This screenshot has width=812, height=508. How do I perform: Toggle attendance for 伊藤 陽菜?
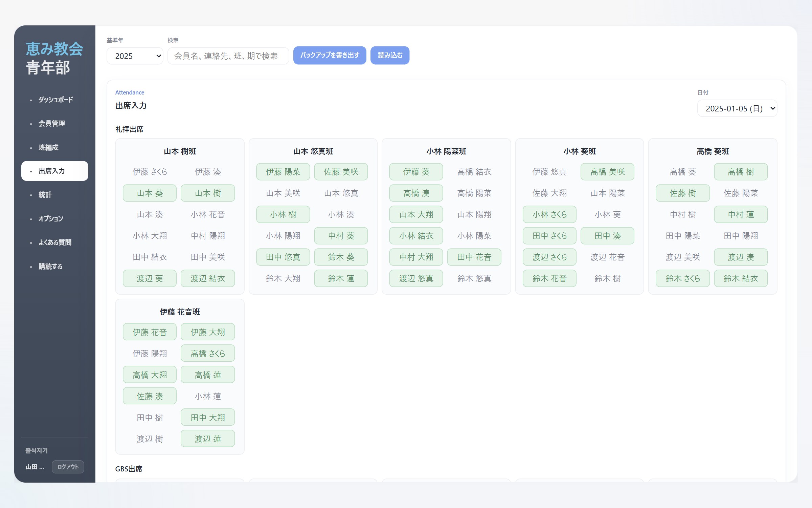click(x=283, y=172)
